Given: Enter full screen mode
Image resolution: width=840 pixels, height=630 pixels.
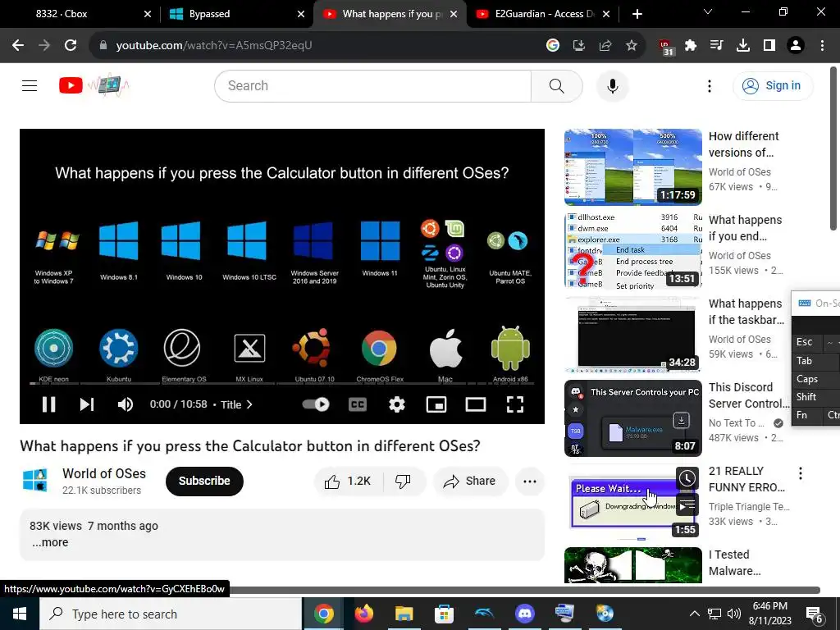Looking at the screenshot, I should [515, 404].
